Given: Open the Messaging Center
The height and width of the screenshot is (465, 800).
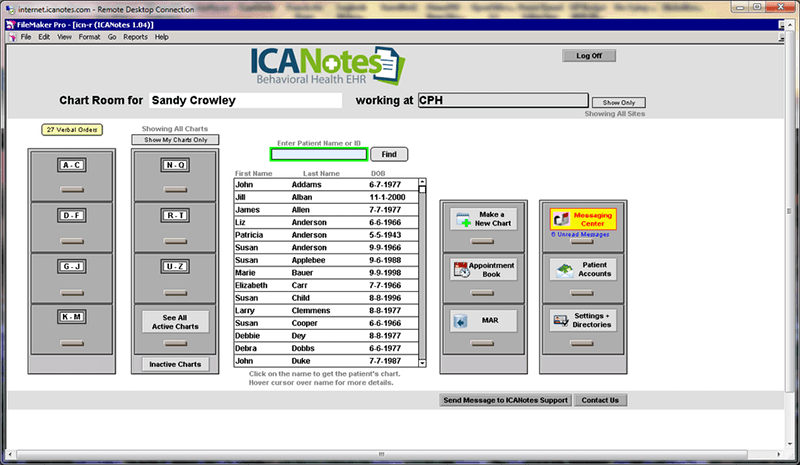Looking at the screenshot, I should click(x=582, y=217).
